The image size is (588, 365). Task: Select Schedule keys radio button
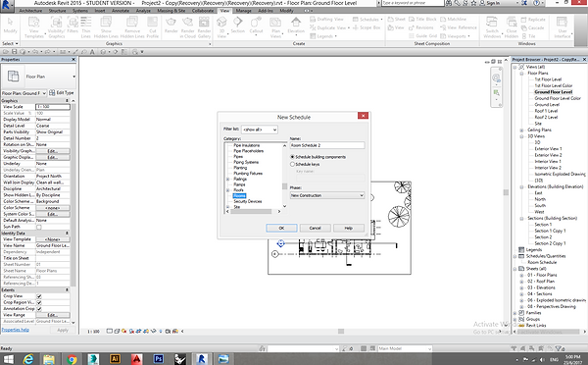pos(292,164)
